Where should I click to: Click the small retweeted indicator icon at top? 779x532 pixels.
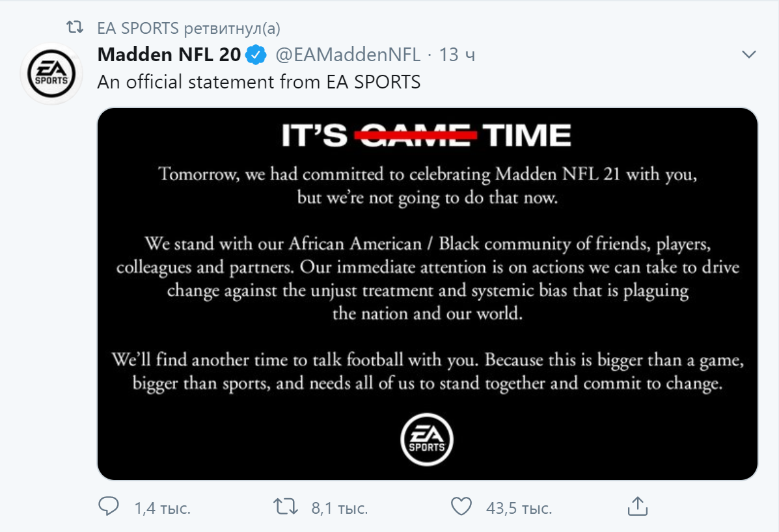[x=76, y=28]
